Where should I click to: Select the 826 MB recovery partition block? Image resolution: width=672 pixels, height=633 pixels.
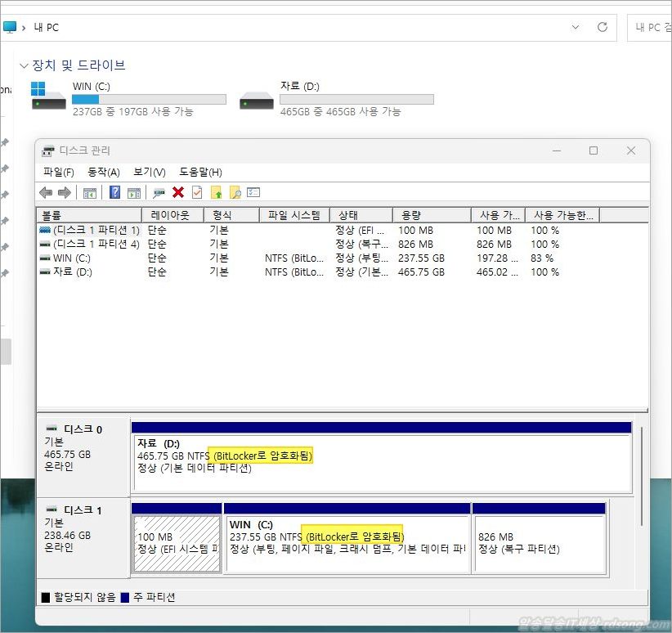point(539,543)
